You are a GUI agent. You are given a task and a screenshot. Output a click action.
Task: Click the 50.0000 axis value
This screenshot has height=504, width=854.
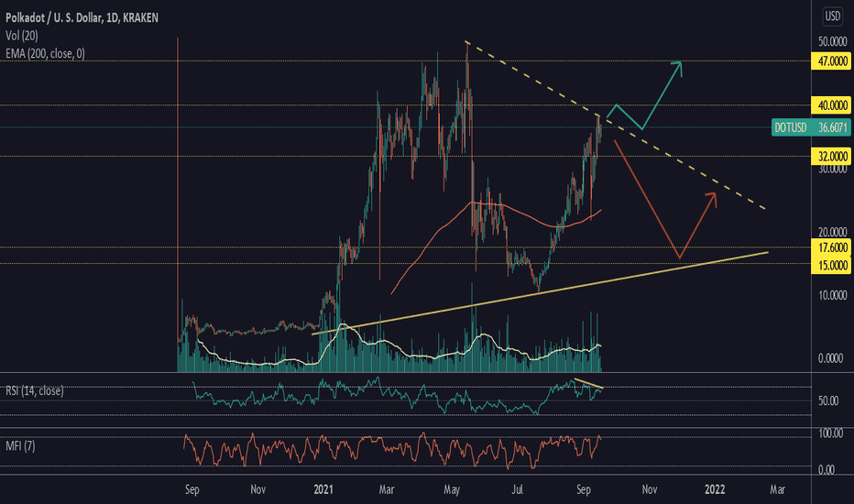coord(832,41)
